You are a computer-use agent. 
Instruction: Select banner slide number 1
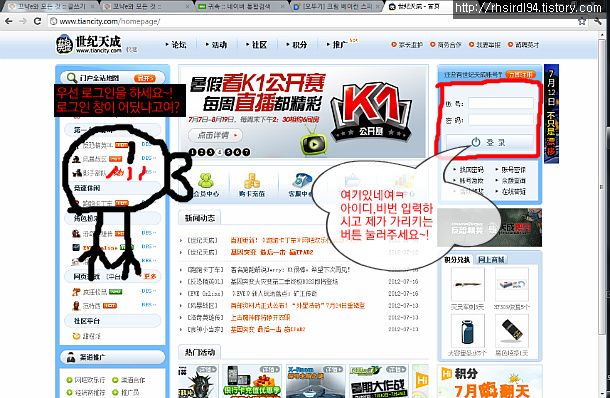point(193,152)
